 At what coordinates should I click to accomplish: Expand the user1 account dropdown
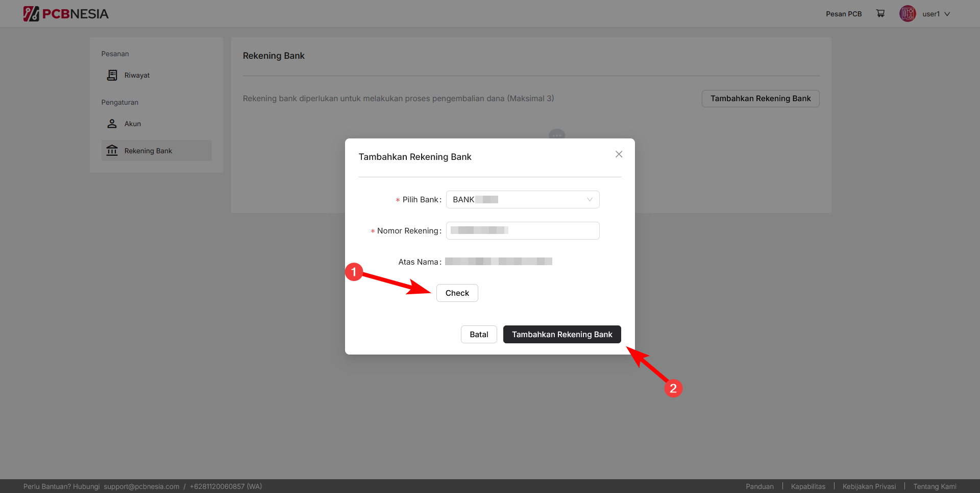pos(947,14)
